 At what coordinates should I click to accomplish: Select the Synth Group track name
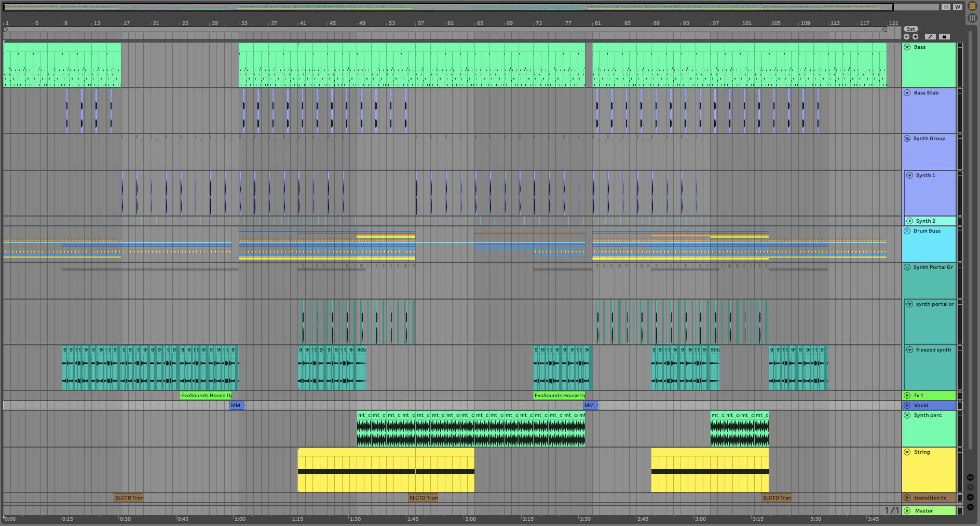coord(929,139)
